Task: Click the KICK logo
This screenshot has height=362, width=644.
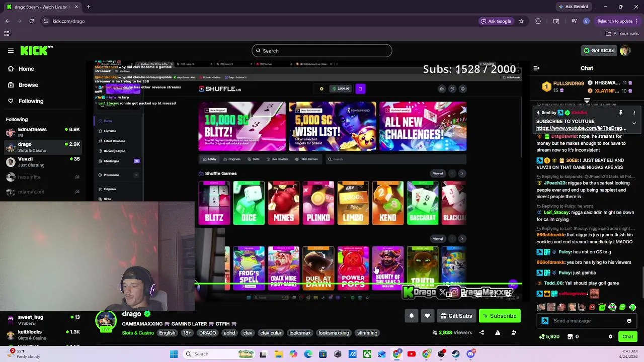Action: click(36, 51)
